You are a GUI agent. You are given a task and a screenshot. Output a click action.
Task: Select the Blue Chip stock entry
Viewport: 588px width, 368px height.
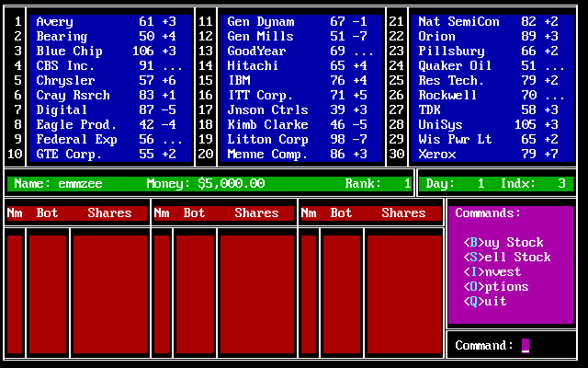pos(110,52)
